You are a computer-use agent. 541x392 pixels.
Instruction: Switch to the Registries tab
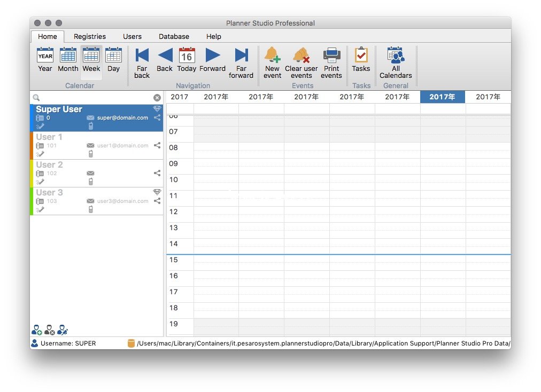[x=90, y=36]
